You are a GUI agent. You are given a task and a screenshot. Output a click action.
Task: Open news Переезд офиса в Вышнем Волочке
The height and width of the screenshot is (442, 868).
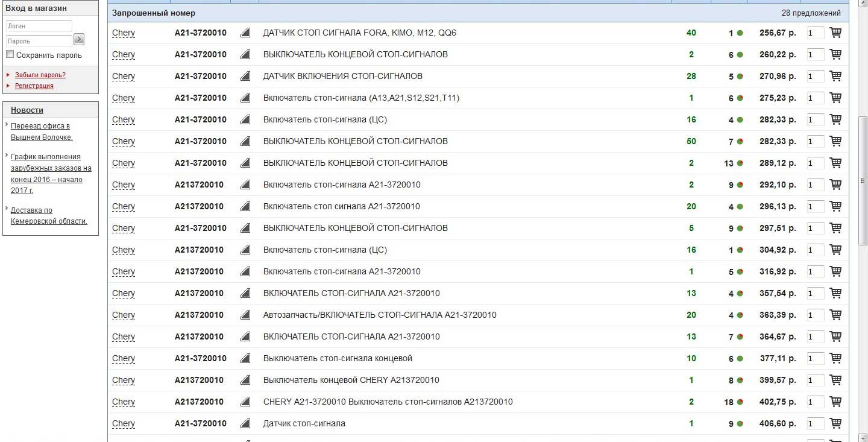tap(42, 131)
